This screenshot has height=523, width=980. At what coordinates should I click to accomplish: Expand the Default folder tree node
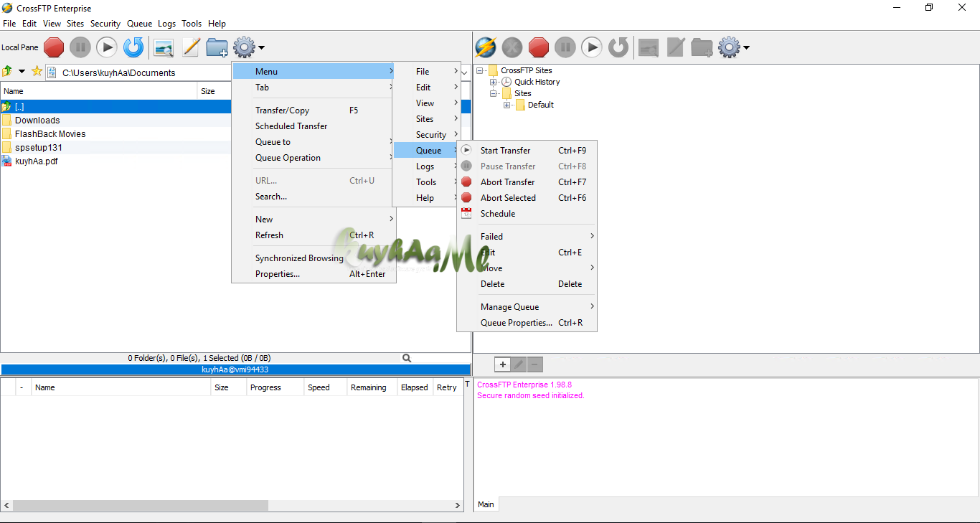click(x=507, y=105)
